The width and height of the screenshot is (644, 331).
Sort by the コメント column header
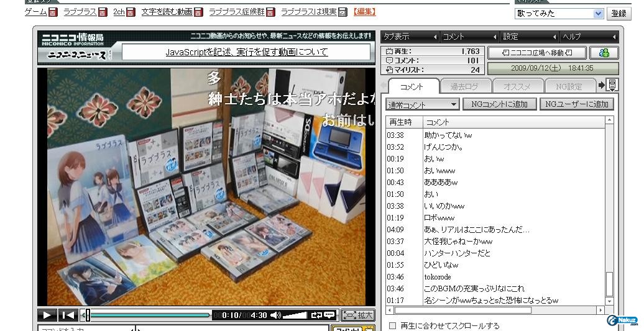tap(514, 122)
